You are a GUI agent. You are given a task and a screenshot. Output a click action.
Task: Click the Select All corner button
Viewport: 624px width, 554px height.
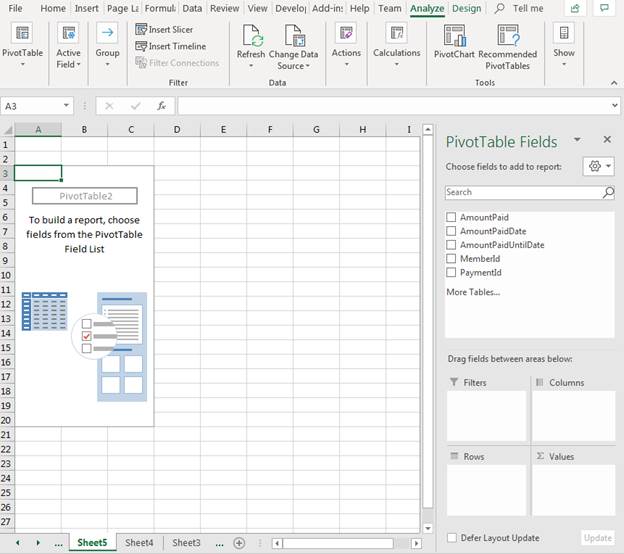[x=7, y=130]
